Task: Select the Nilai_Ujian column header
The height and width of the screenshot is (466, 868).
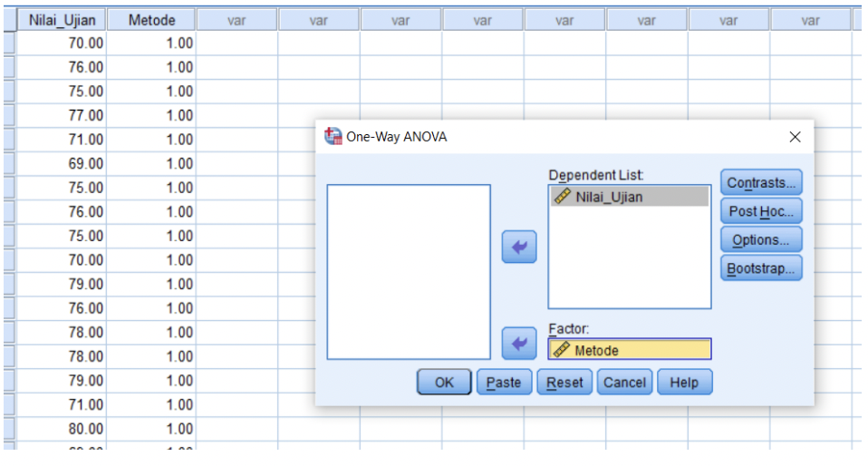Action: (x=62, y=20)
